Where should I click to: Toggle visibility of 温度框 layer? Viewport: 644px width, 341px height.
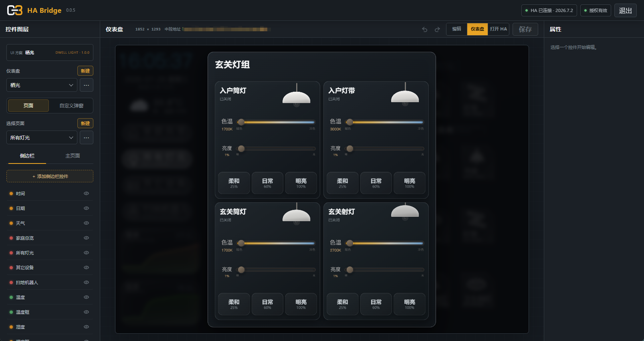(86, 312)
